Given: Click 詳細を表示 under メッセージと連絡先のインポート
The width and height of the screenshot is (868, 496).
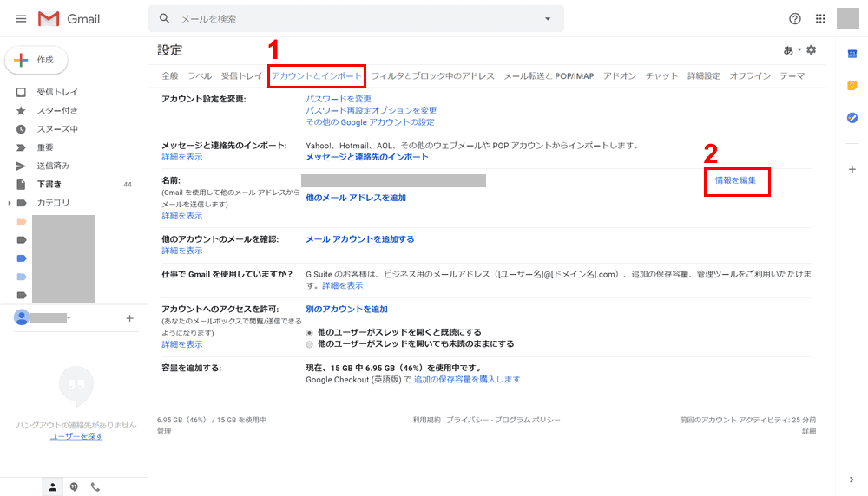Looking at the screenshot, I should [182, 157].
